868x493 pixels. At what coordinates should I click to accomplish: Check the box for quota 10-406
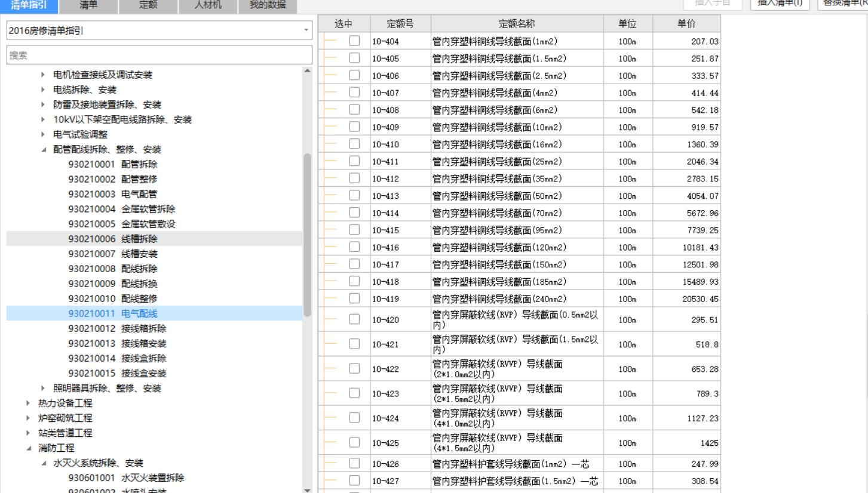(x=354, y=75)
